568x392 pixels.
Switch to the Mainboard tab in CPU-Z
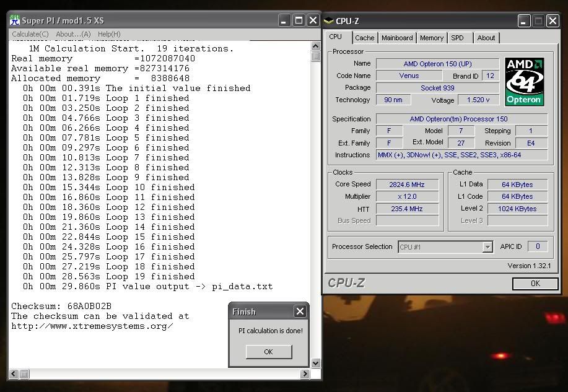point(397,38)
